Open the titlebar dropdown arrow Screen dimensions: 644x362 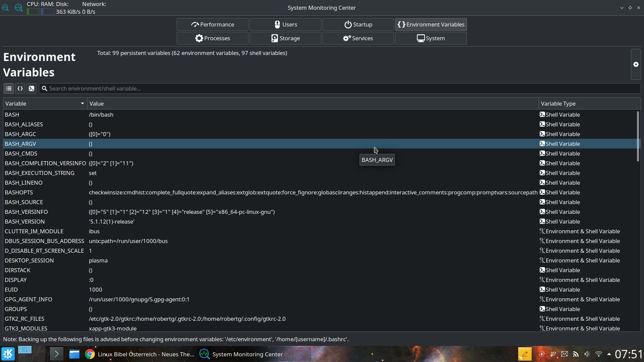[x=621, y=7]
